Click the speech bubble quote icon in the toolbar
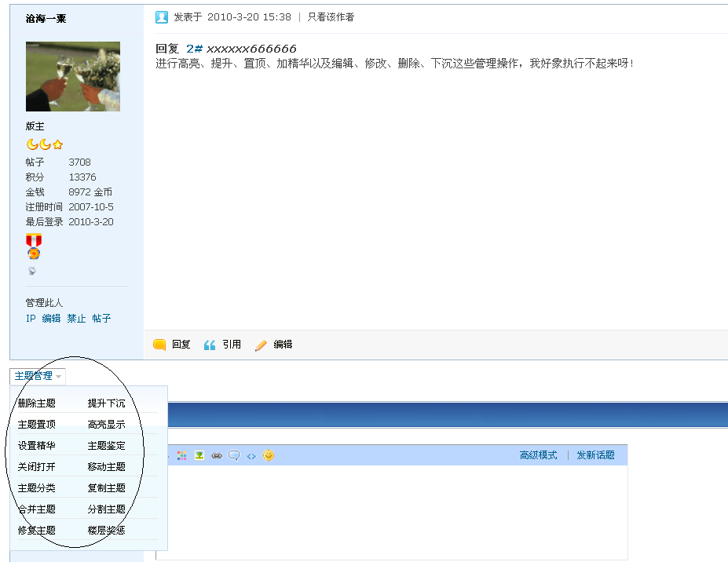The width and height of the screenshot is (728, 562). point(234,455)
